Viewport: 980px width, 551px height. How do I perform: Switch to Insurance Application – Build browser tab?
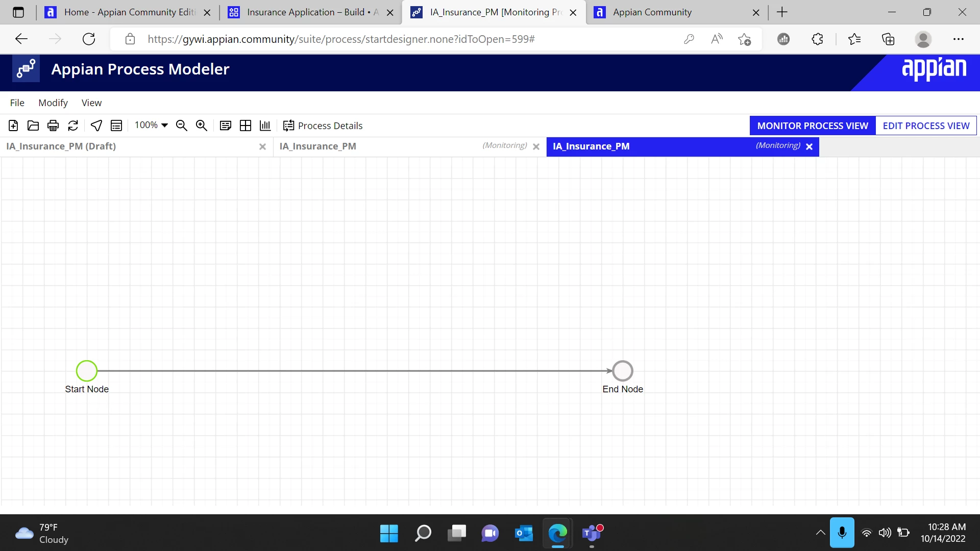tap(311, 12)
